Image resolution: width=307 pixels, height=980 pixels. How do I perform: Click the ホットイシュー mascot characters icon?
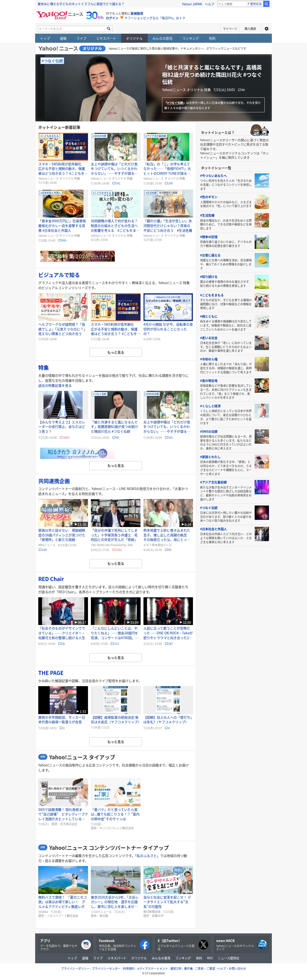[x=259, y=130]
